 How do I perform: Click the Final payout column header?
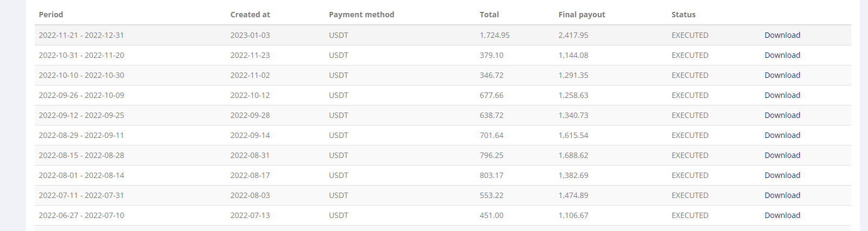coord(582,15)
